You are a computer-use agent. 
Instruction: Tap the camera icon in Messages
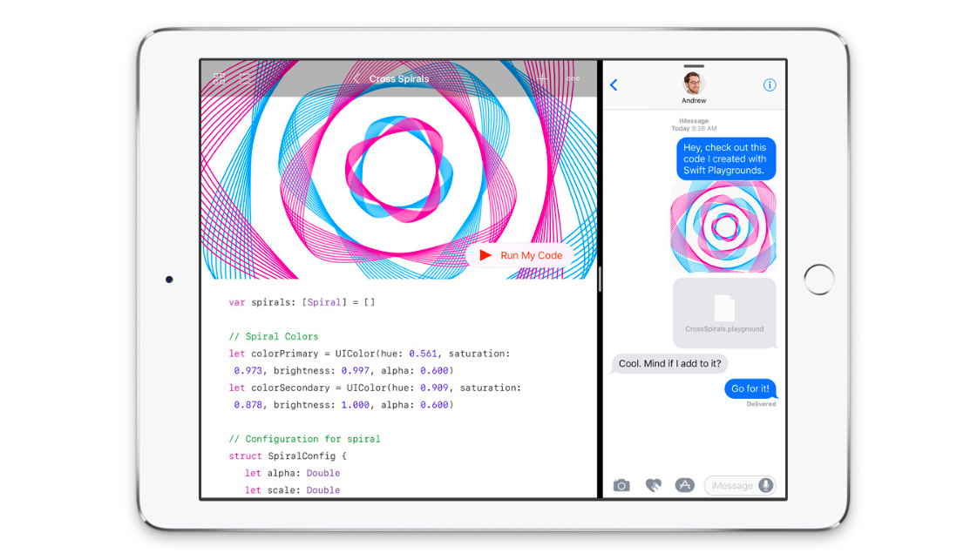pos(621,485)
